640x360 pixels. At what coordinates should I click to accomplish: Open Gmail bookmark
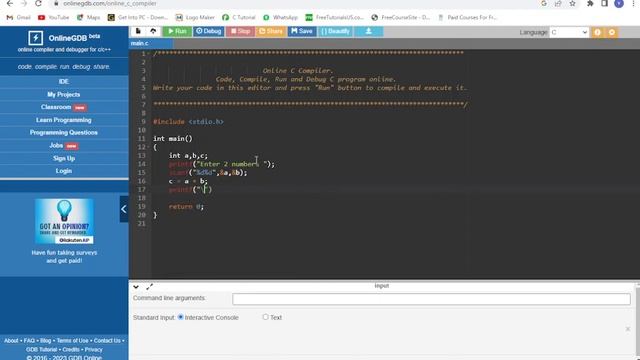point(18,18)
